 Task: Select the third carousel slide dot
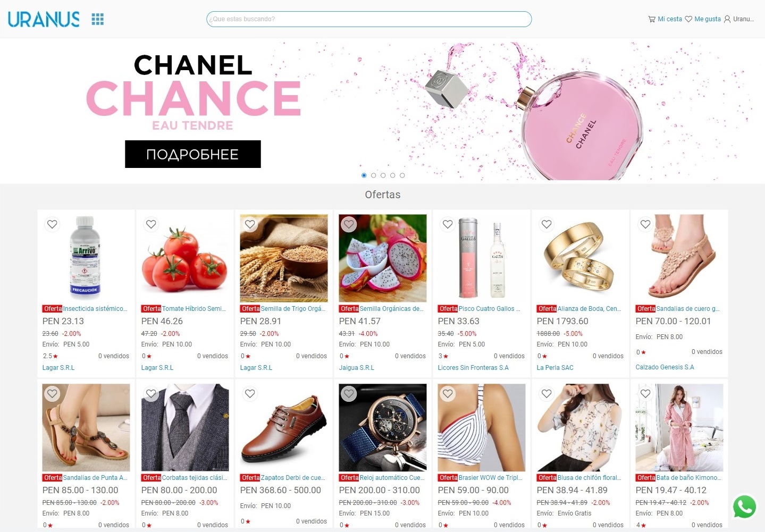tap(383, 175)
